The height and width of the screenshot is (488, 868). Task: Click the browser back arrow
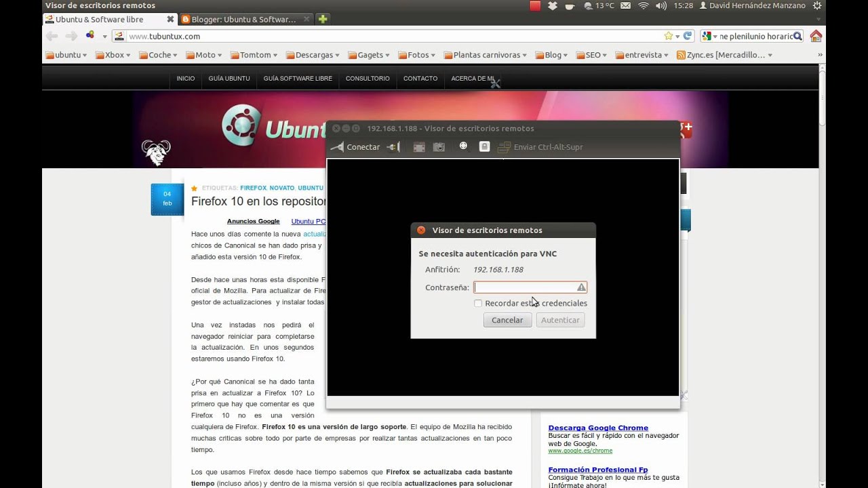(x=52, y=36)
